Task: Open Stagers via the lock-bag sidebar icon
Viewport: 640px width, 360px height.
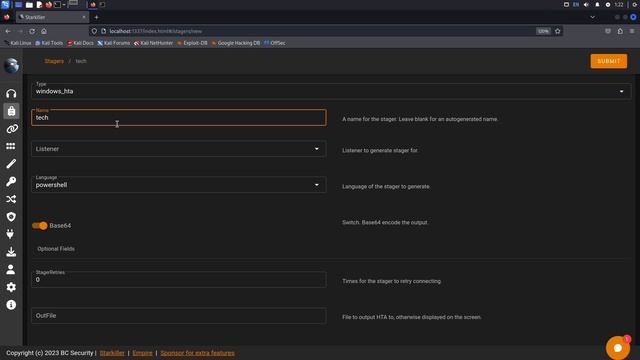Action: pos(11,111)
